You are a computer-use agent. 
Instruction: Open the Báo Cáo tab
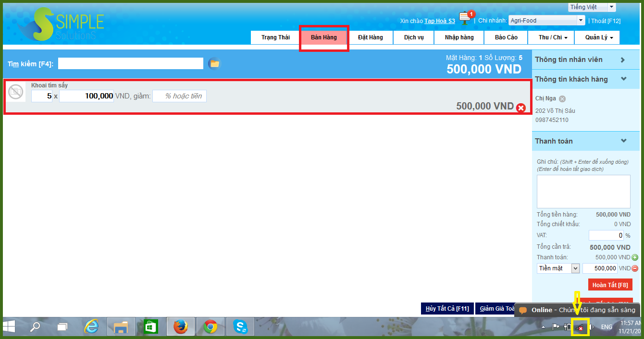coord(506,37)
